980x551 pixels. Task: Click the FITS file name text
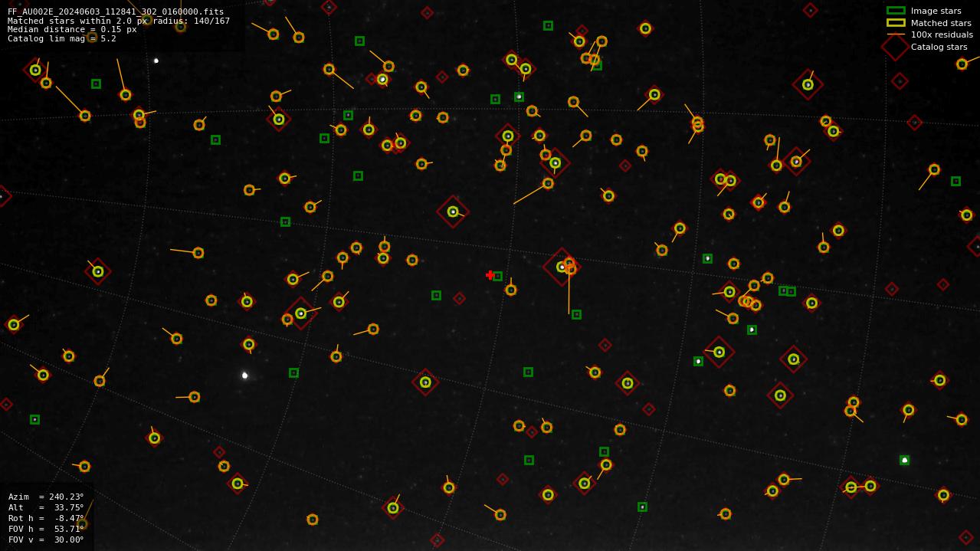116,11
